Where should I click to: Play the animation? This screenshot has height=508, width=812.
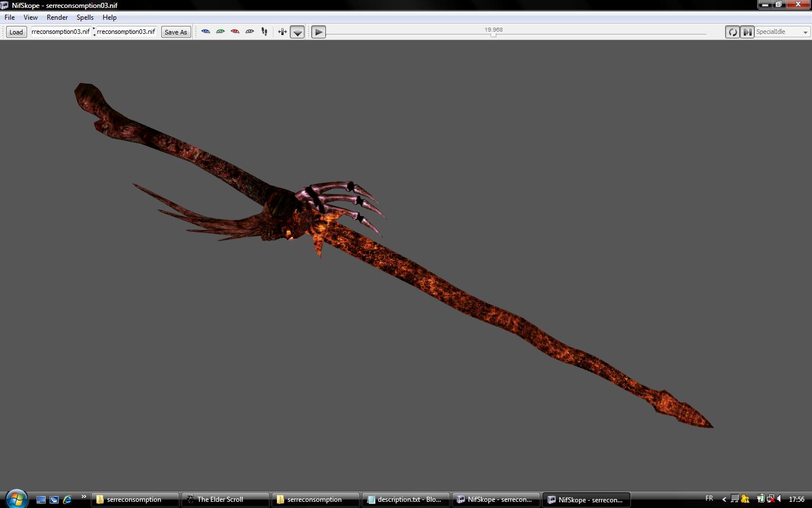(319, 32)
